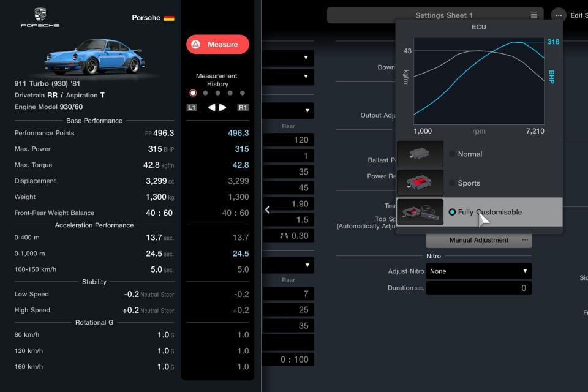588x392 pixels.
Task: Click the Normal ECU part thumbnail
Action: [x=420, y=154]
